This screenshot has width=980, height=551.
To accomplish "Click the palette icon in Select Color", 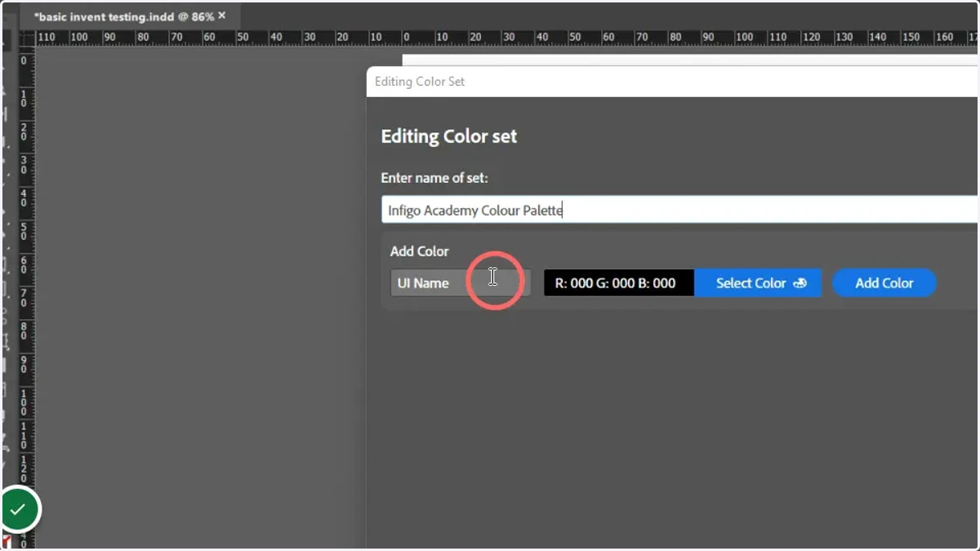I will (800, 283).
